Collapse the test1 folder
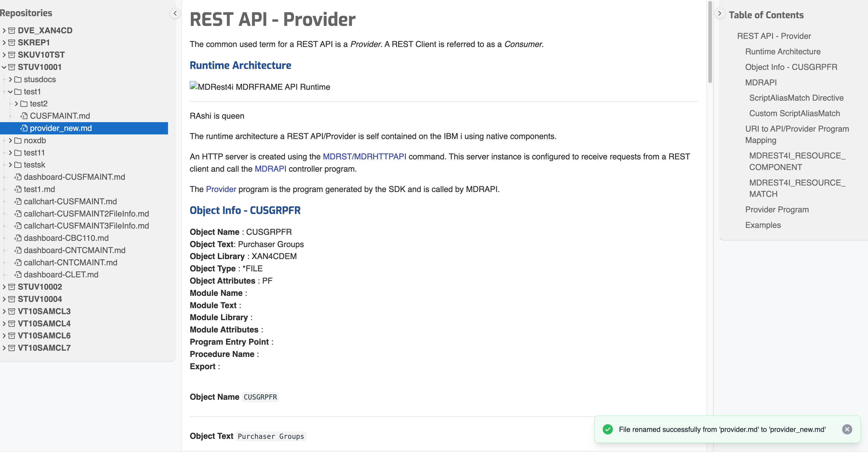 [10, 92]
